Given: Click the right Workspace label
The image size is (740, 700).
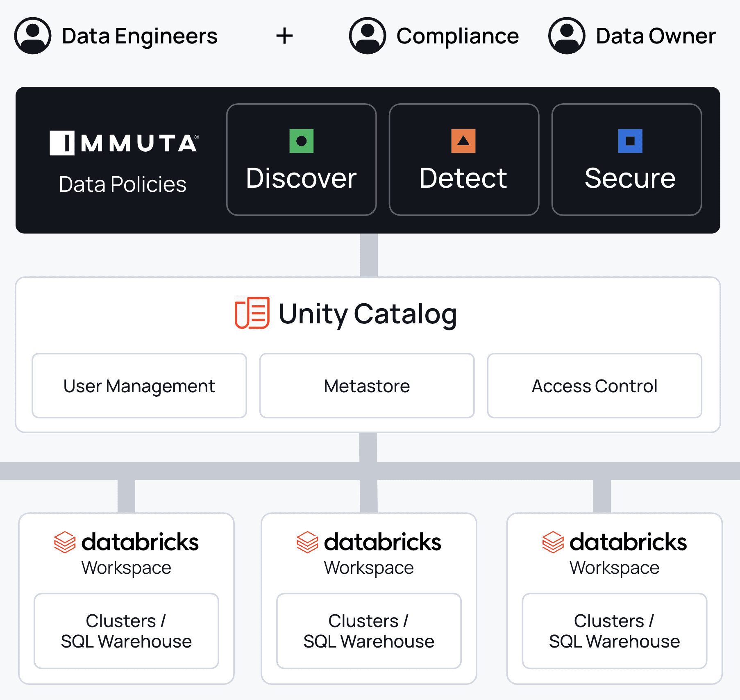Looking at the screenshot, I should [x=614, y=568].
